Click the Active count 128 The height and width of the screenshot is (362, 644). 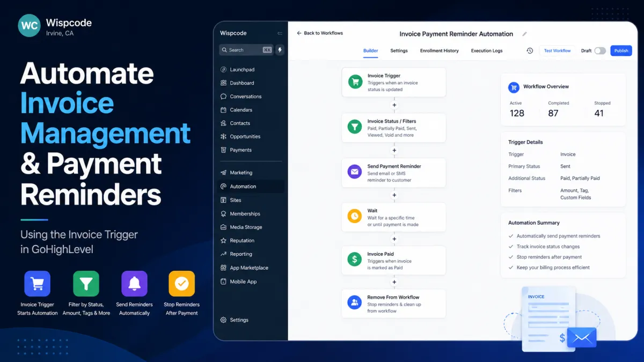[517, 113]
